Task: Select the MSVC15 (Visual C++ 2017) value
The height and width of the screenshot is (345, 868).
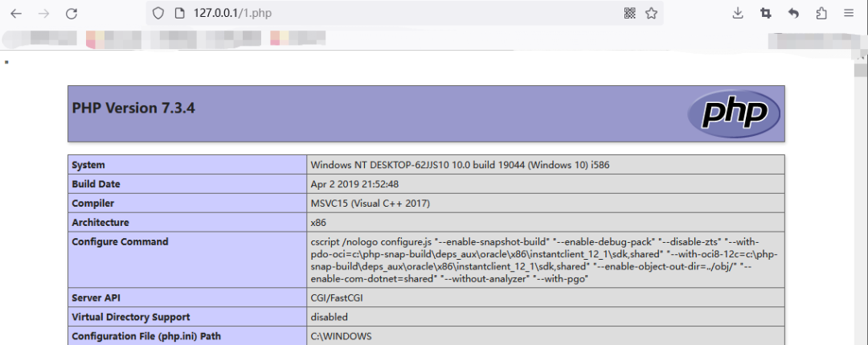Action: coord(371,203)
